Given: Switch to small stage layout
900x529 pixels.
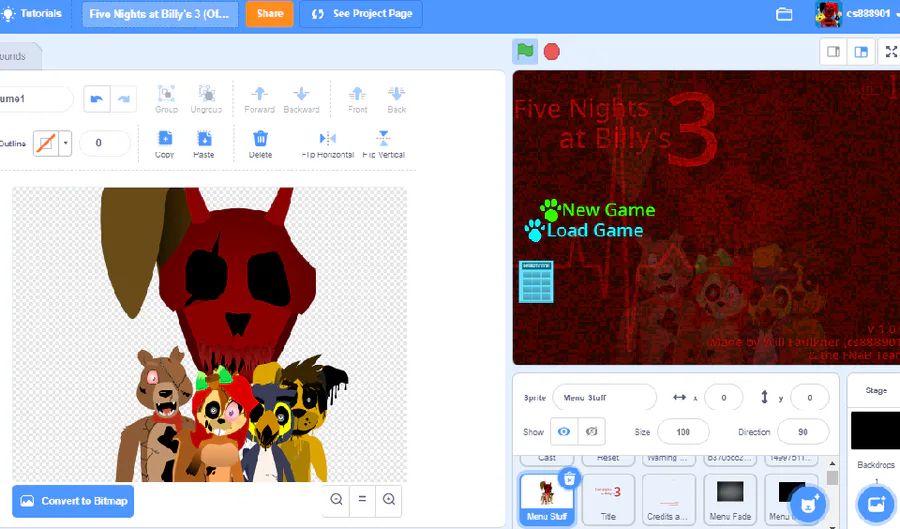Looking at the screenshot, I should pyautogui.click(x=833, y=52).
